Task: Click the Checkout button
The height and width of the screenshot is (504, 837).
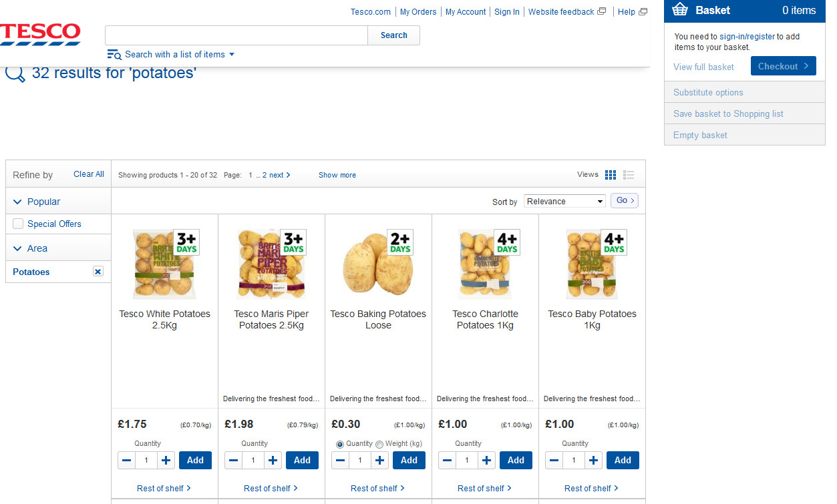Action: 784,66
